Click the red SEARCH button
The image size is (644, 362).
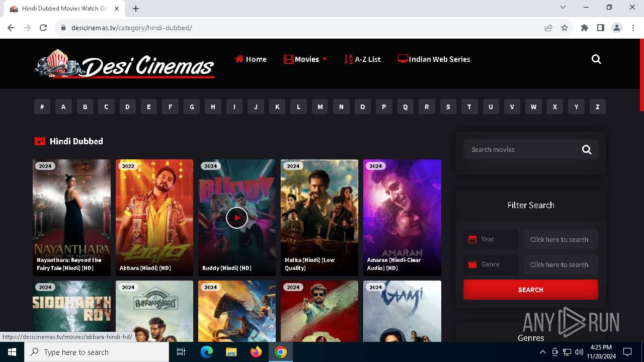pos(530,290)
